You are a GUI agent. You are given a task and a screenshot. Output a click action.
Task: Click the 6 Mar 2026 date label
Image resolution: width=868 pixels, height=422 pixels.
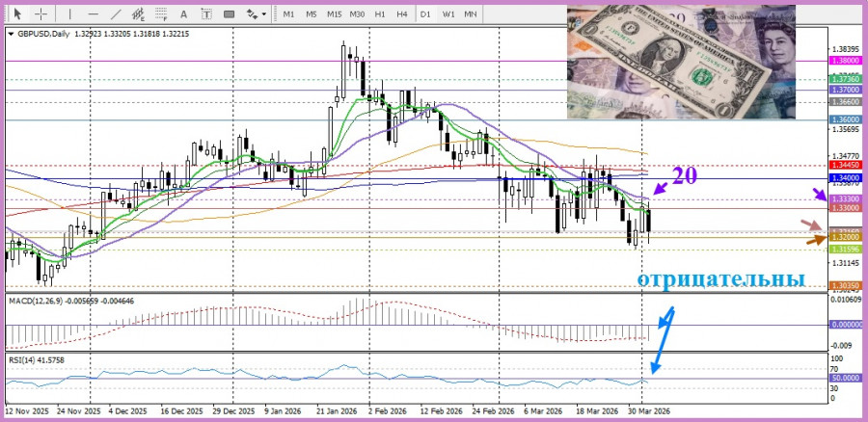pos(544,412)
